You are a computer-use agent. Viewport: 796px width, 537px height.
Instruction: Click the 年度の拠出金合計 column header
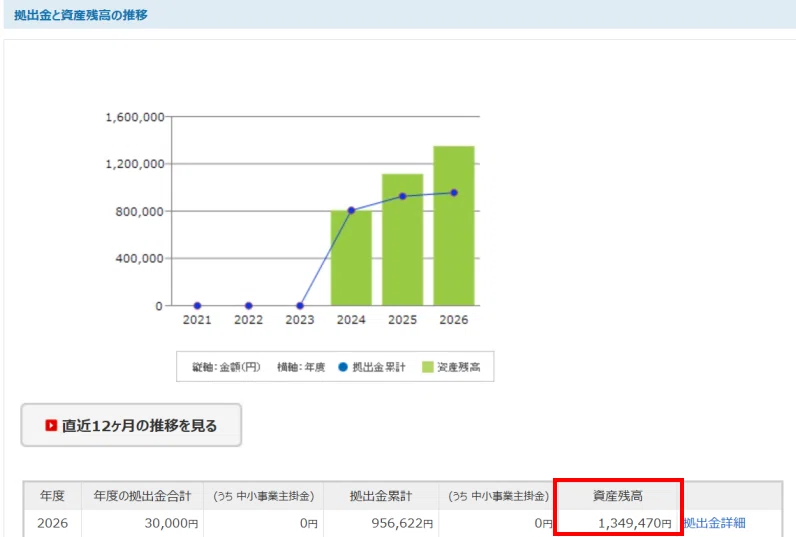[143, 496]
